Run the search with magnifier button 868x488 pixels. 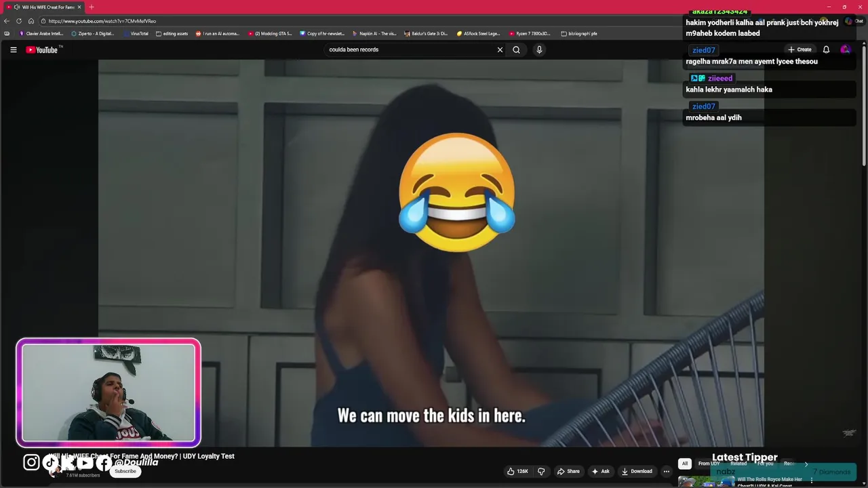pyautogui.click(x=516, y=49)
